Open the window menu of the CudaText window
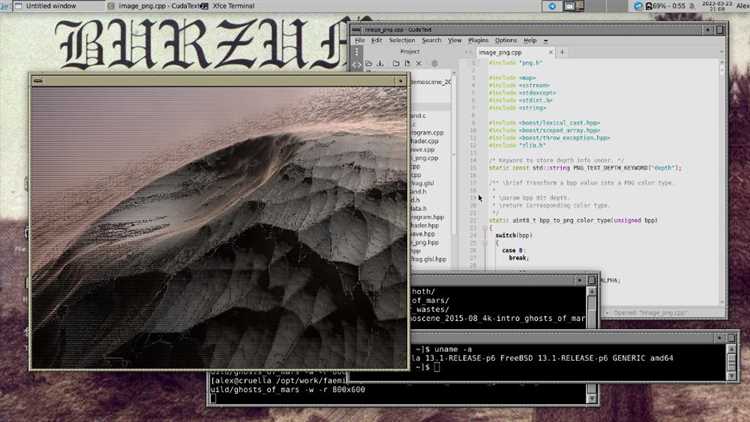This screenshot has width=750, height=422. point(356,30)
